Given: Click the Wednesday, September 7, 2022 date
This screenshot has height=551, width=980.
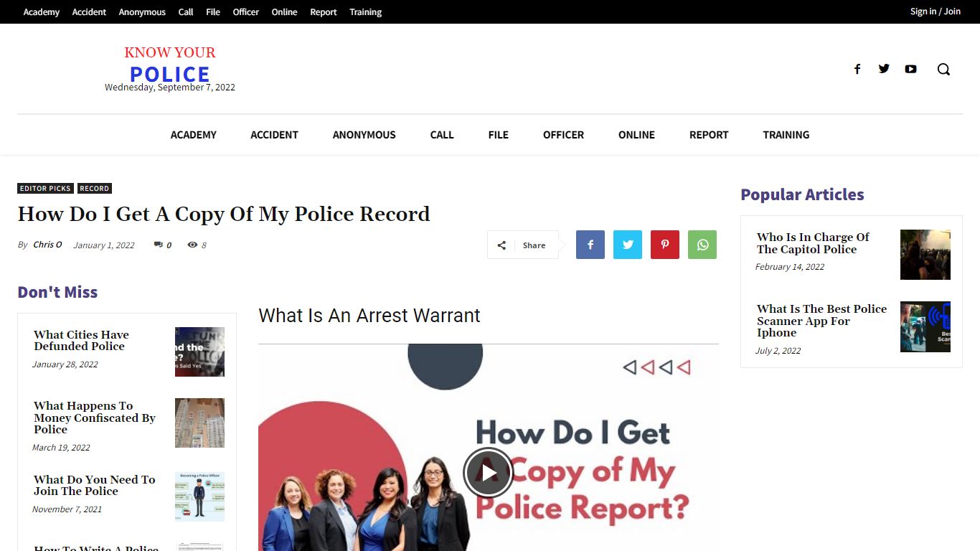Looking at the screenshot, I should point(170,88).
